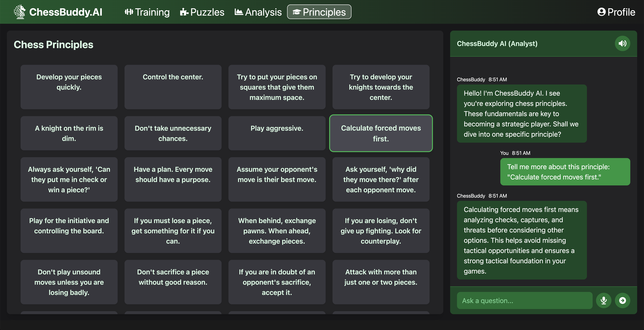Select 'Develop your pieces quickly' principle
Viewport: 644px width, 330px height.
pyautogui.click(x=69, y=87)
